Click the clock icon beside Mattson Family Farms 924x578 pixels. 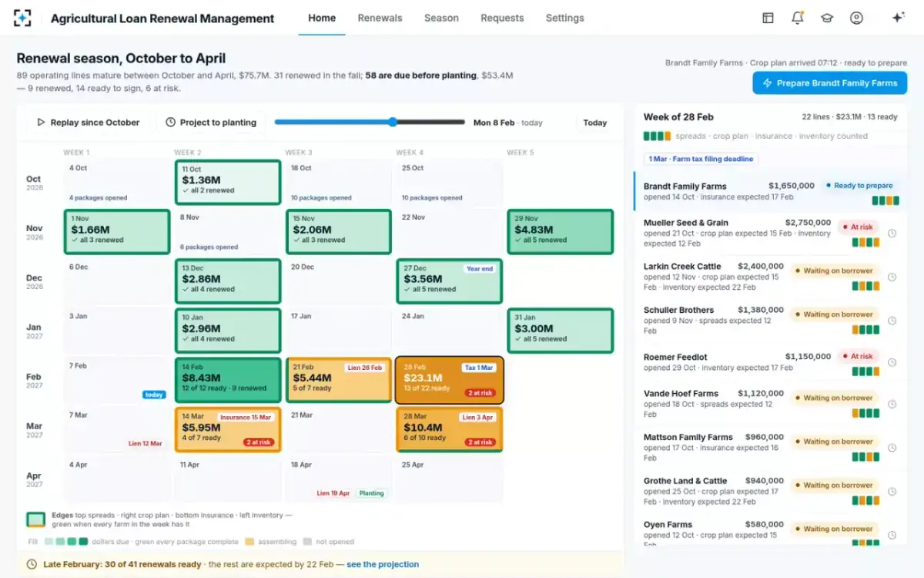click(x=892, y=447)
